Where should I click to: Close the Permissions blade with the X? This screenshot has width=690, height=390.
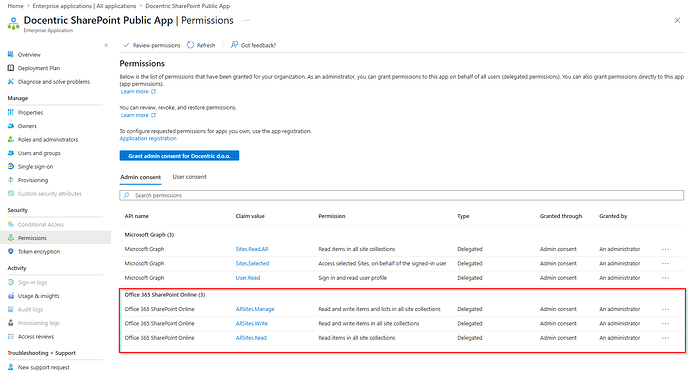[x=677, y=20]
